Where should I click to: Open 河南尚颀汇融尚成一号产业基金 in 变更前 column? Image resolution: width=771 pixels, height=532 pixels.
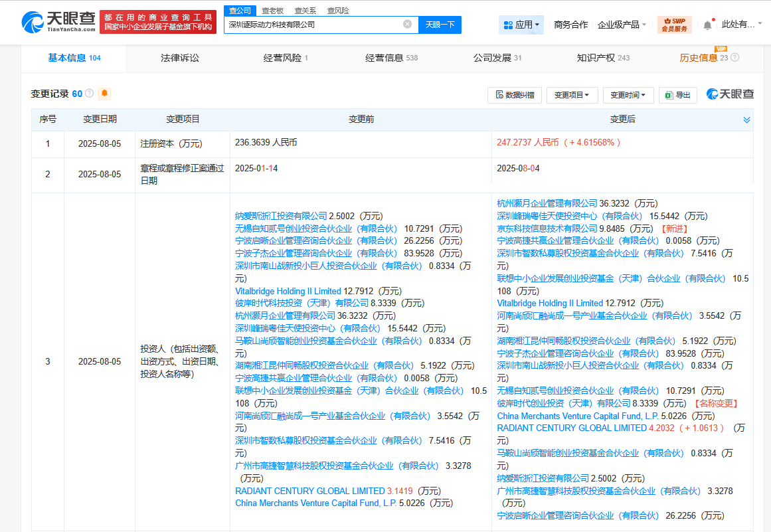(333, 416)
